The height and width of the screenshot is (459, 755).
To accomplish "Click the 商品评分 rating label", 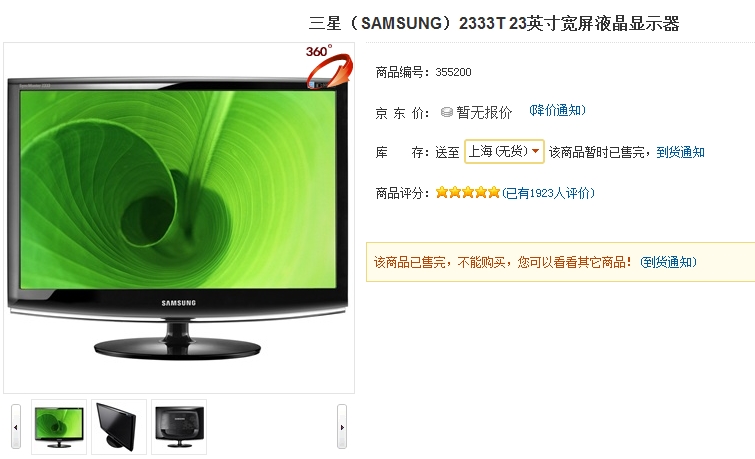I will click(402, 193).
